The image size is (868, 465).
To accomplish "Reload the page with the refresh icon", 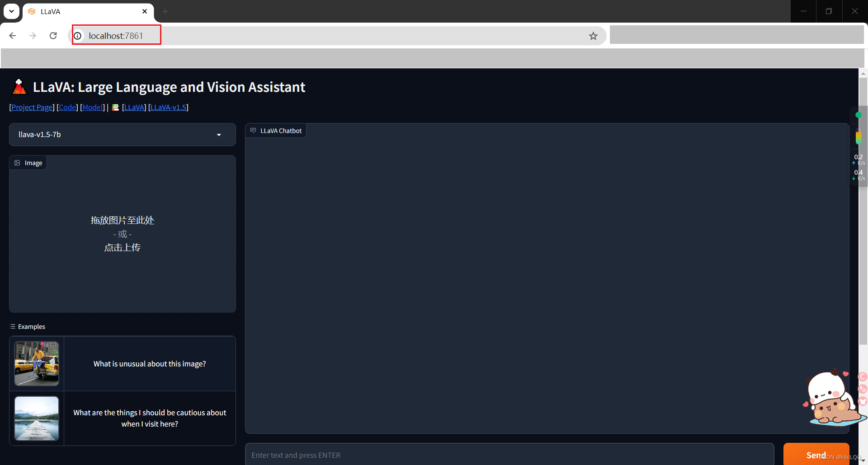I will coord(53,35).
